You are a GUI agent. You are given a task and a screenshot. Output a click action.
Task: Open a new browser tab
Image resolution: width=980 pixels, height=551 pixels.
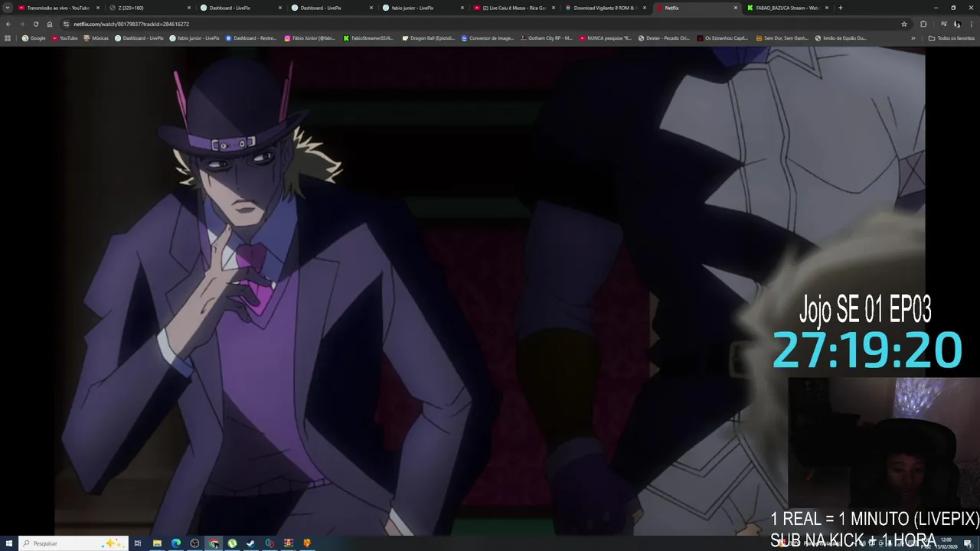pyautogui.click(x=841, y=8)
